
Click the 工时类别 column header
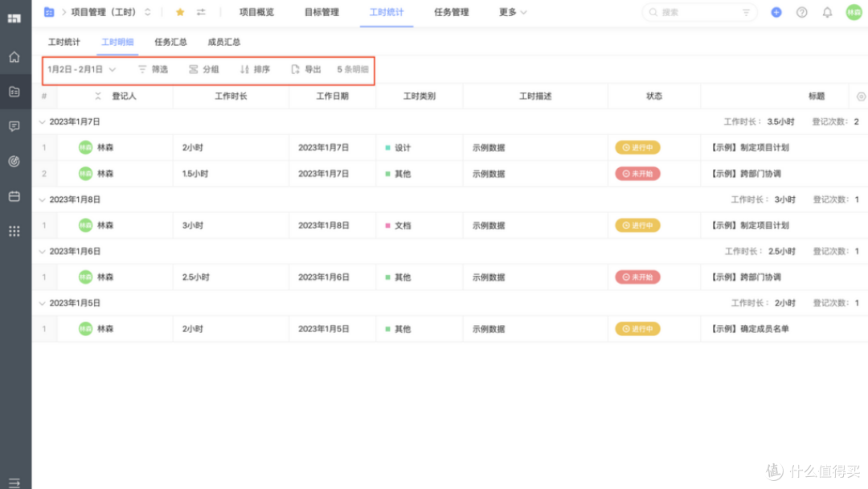click(419, 97)
